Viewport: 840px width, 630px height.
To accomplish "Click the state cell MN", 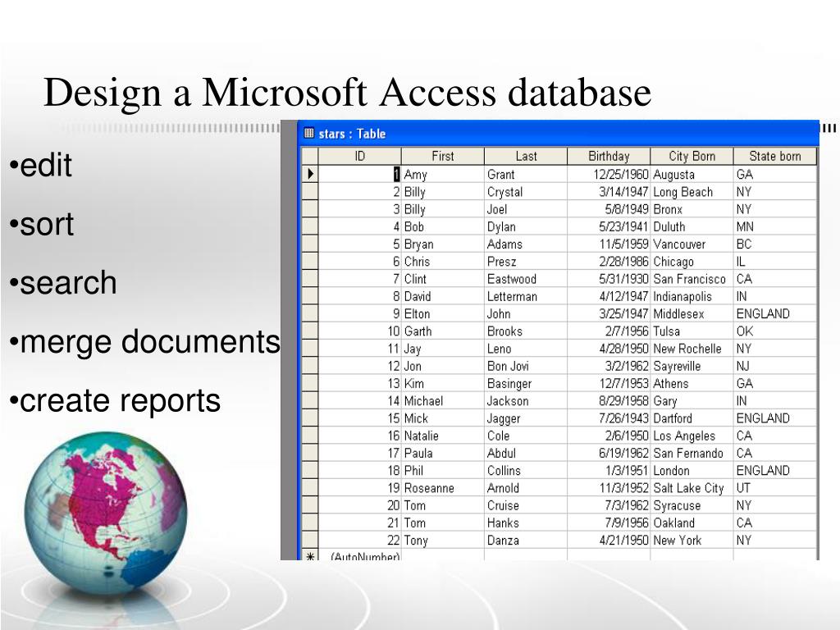I will (x=775, y=226).
